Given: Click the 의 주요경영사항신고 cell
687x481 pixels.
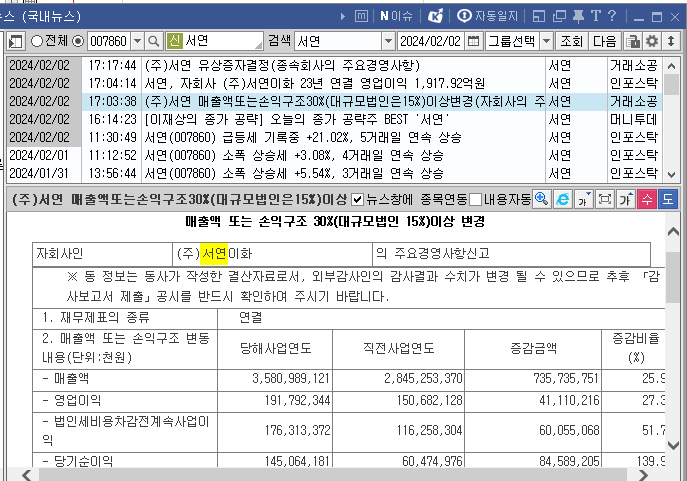Looking at the screenshot, I should click(x=511, y=254).
